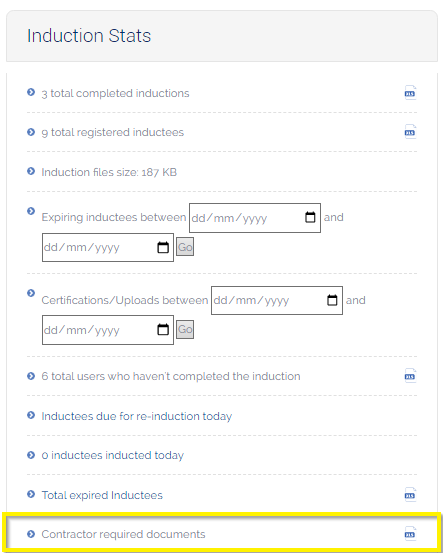Focus second Certifications/Uploads date field

(x=108, y=330)
